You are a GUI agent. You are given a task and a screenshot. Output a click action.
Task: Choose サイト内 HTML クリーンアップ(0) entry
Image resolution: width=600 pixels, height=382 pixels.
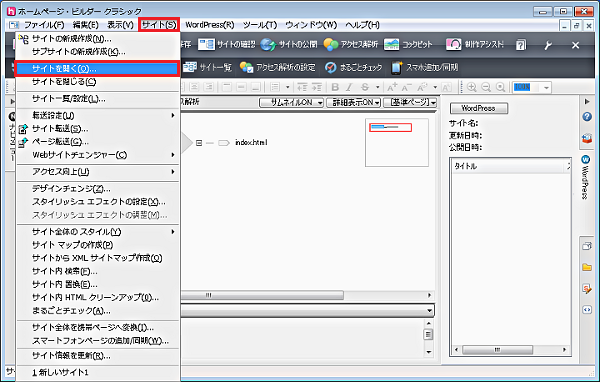click(x=97, y=297)
